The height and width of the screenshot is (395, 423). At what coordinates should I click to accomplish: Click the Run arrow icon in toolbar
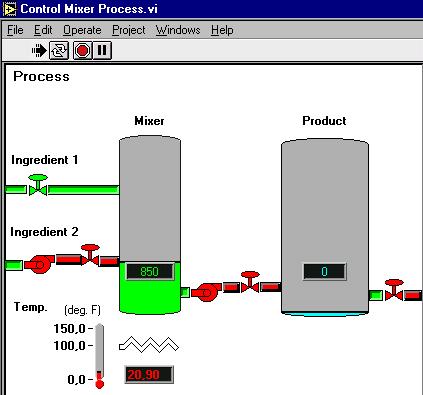[x=39, y=51]
